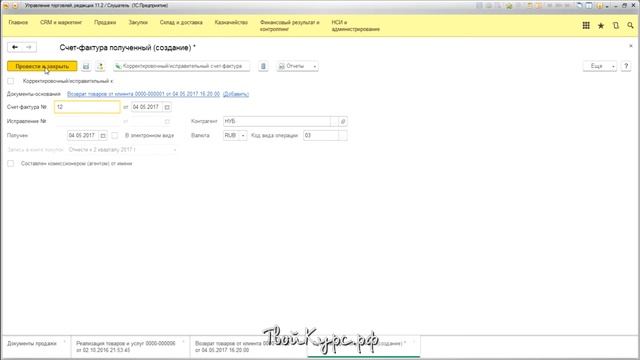Click the Получен date field

point(82,136)
